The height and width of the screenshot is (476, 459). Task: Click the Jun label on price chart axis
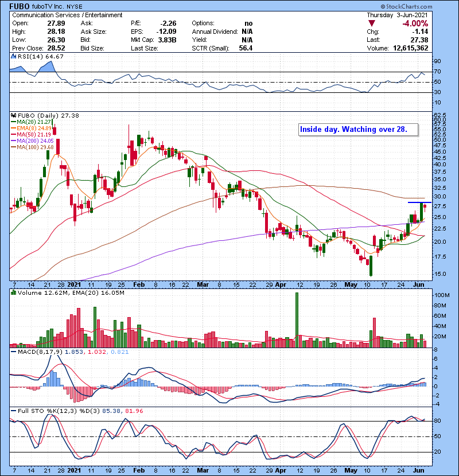(x=419, y=285)
